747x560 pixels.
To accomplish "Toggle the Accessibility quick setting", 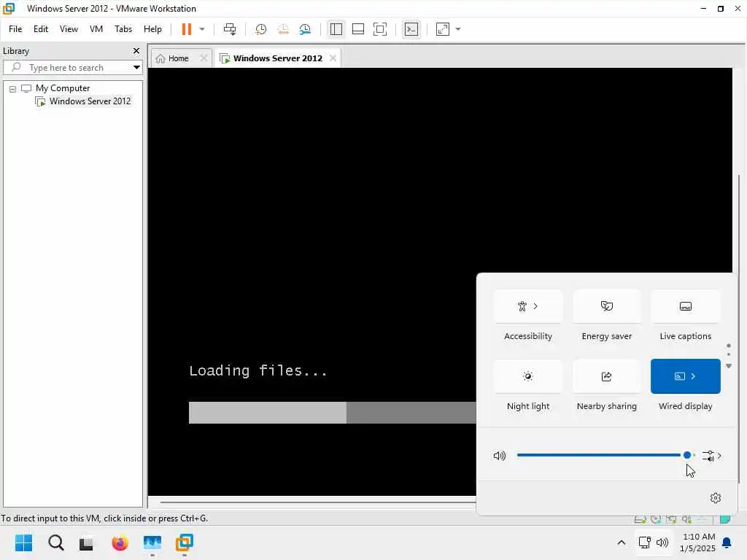I will (528, 306).
